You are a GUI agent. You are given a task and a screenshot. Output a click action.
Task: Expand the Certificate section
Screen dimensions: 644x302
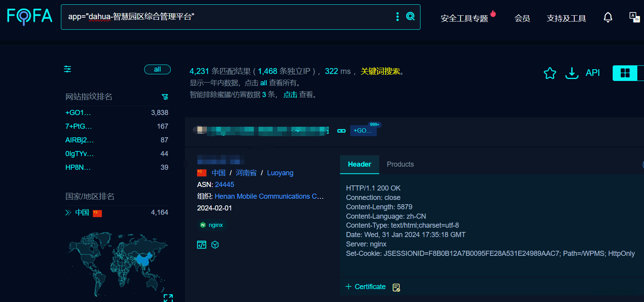tap(366, 287)
